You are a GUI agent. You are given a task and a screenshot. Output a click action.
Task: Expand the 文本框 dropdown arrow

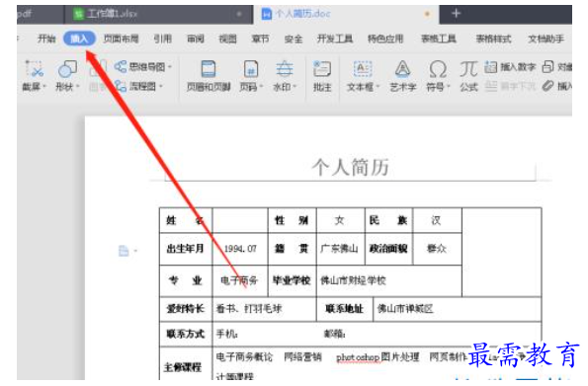tap(378, 87)
